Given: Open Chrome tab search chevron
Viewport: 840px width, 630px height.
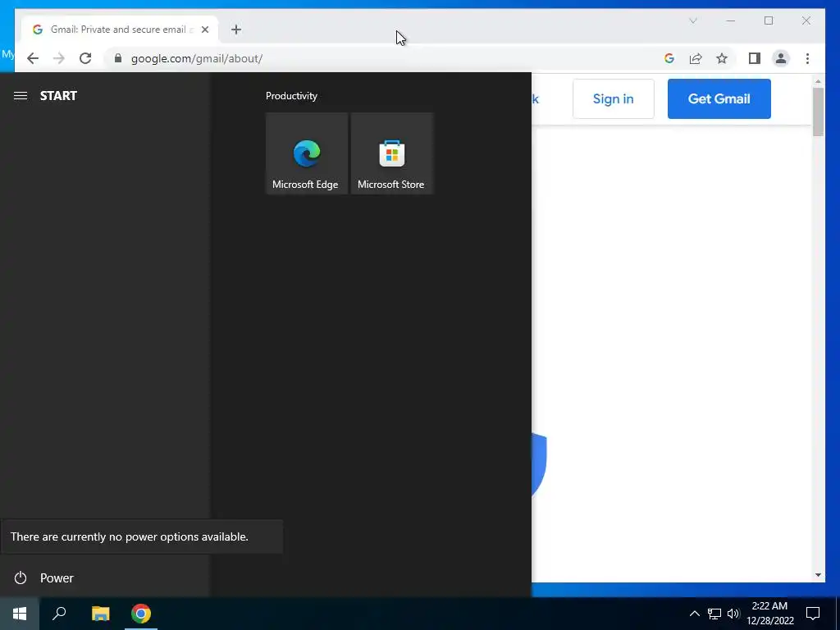Looking at the screenshot, I should [692, 21].
